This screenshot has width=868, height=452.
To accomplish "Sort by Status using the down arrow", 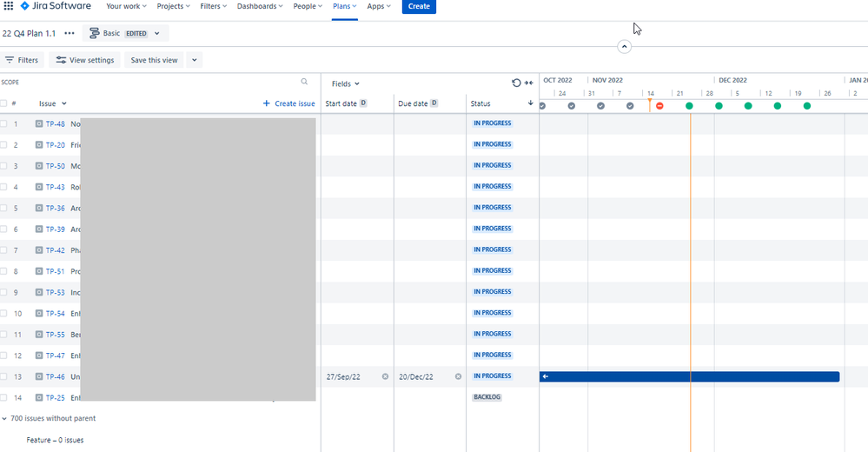I will (x=530, y=103).
